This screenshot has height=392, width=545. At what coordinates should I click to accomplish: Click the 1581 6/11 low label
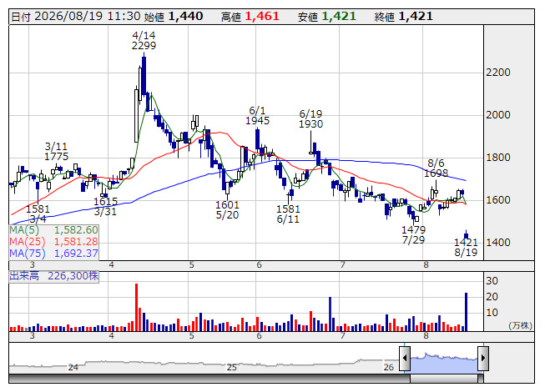click(x=288, y=214)
